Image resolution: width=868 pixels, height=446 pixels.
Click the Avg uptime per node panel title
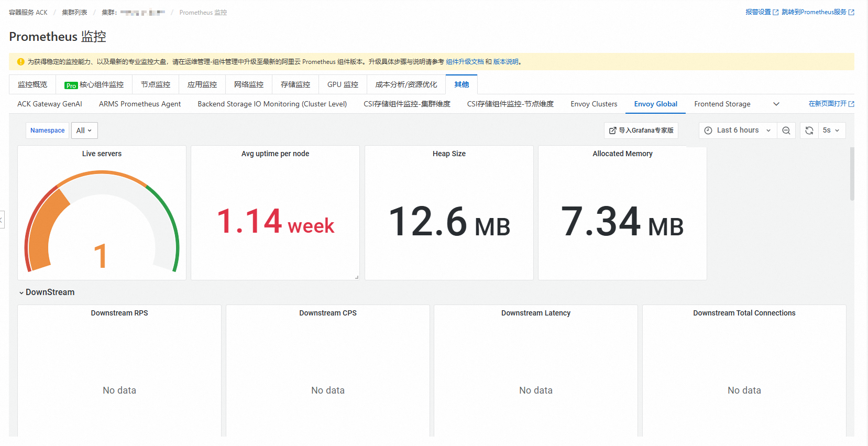(x=275, y=154)
